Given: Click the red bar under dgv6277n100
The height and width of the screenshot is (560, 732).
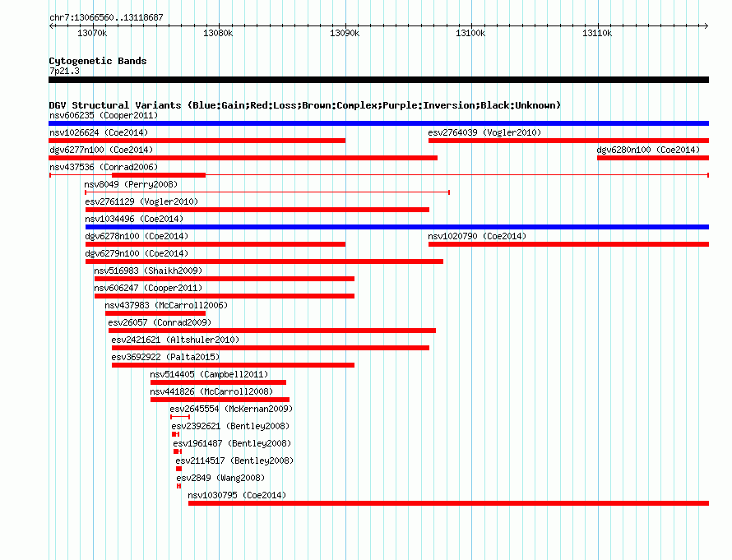Looking at the screenshot, I should coord(243,158).
